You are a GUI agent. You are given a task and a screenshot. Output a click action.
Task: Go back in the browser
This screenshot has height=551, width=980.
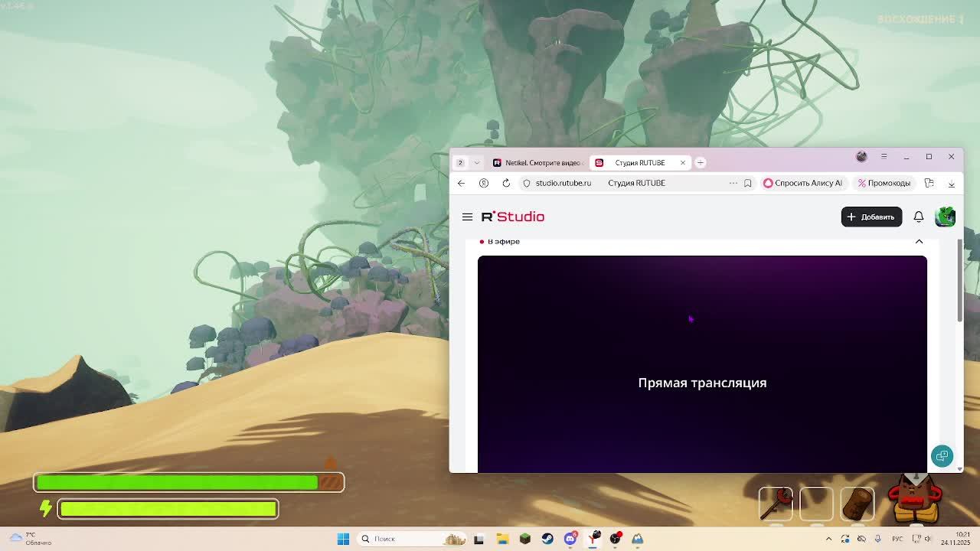pos(461,183)
